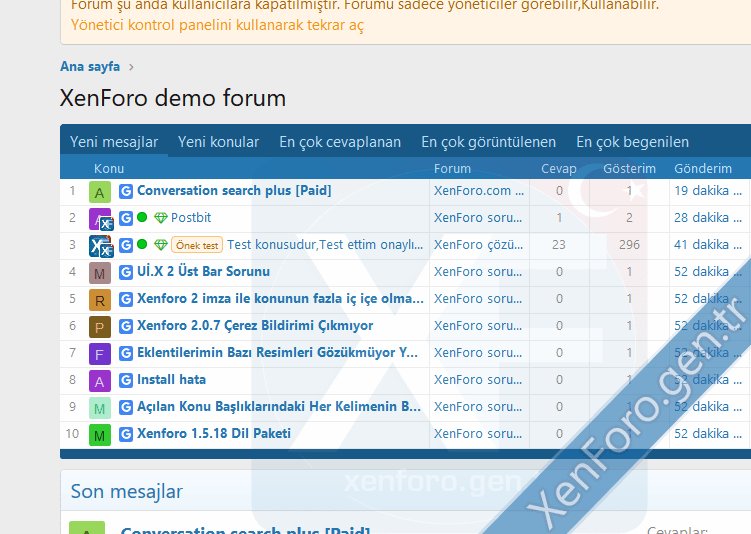Open Açılan Konu Başlıklarındaki Her Kelimenin topic
This screenshot has height=534, width=751.
click(279, 407)
